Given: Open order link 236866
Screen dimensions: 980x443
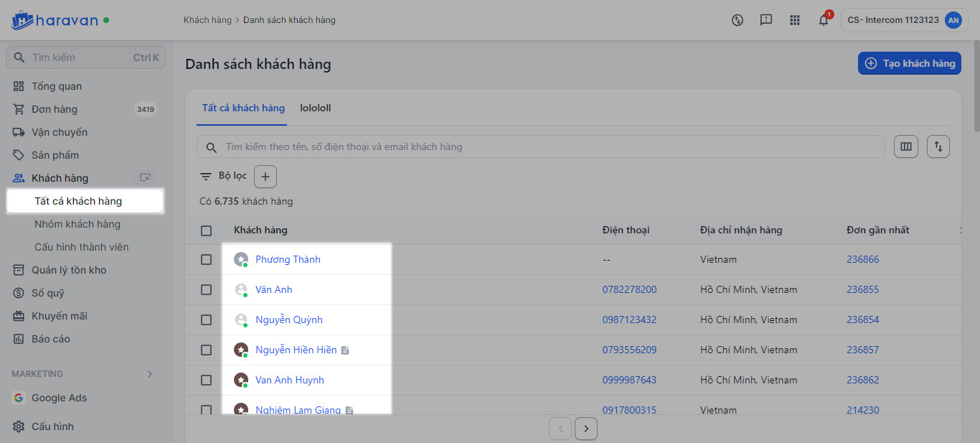Looking at the screenshot, I should 862,259.
